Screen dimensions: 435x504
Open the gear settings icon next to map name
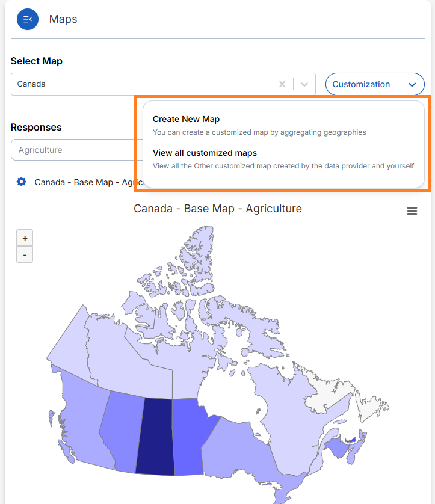pos(20,182)
